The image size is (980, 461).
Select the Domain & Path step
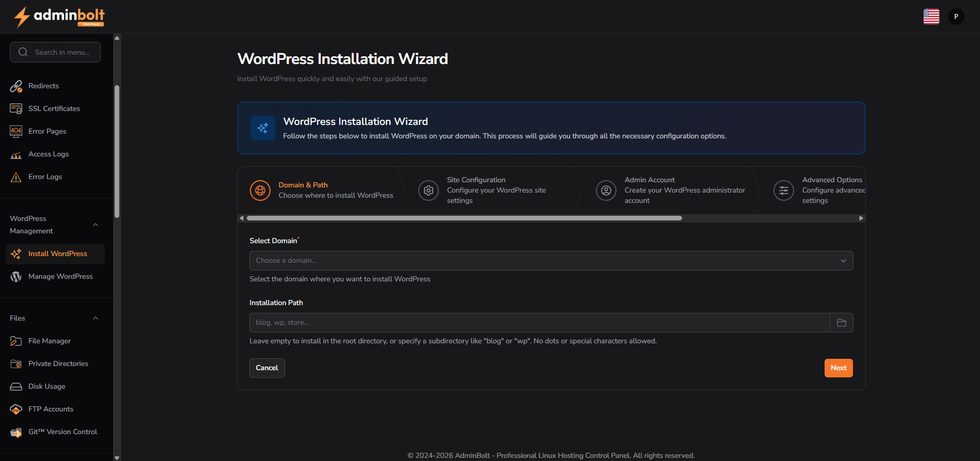(321, 190)
